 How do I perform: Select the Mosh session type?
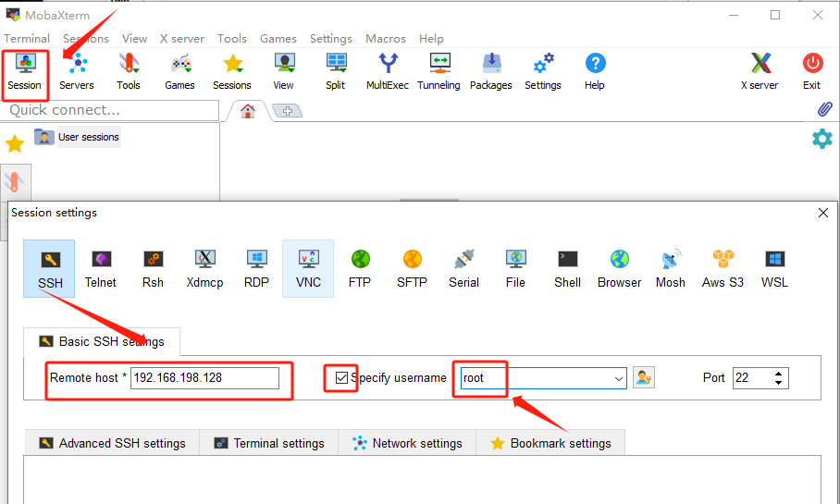671,269
